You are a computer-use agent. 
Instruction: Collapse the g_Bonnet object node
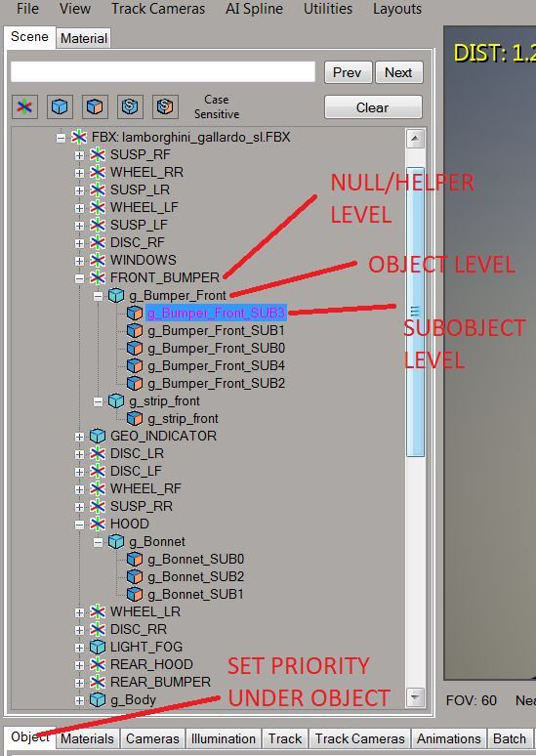[x=98, y=542]
